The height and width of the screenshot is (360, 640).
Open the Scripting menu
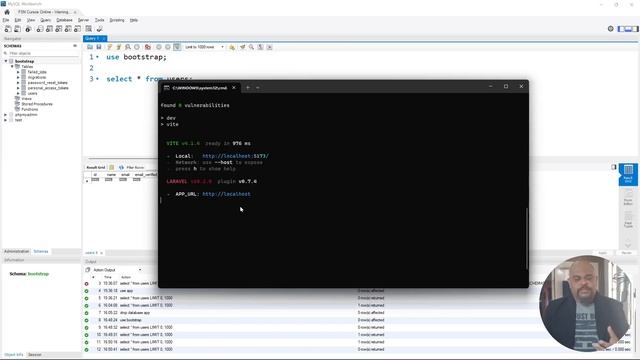tap(117, 20)
